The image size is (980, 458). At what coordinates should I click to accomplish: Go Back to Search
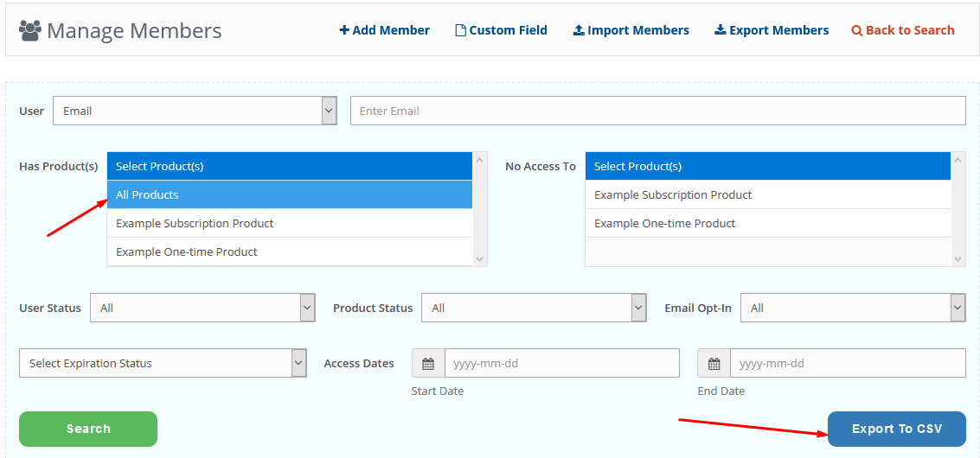pos(903,30)
